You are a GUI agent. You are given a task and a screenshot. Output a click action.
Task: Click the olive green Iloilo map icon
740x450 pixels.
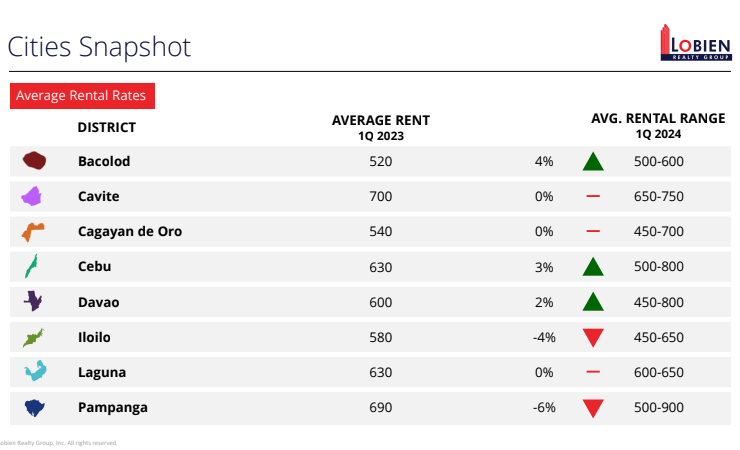tap(33, 337)
